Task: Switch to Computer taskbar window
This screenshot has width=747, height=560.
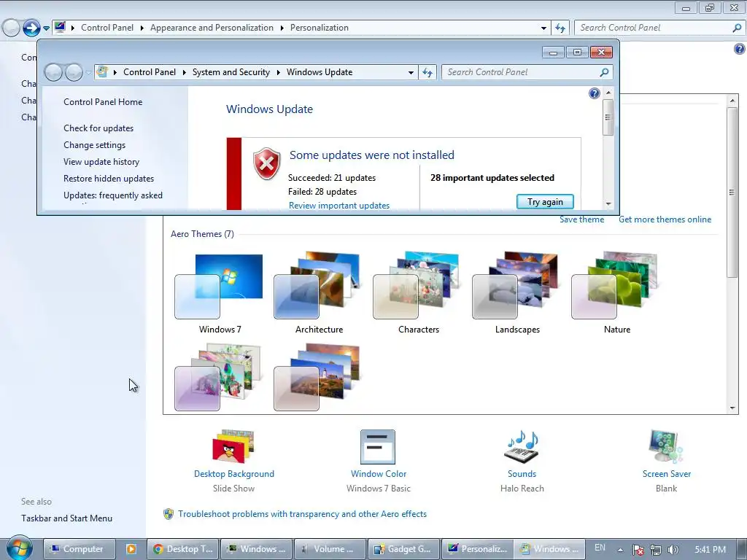Action: point(80,549)
